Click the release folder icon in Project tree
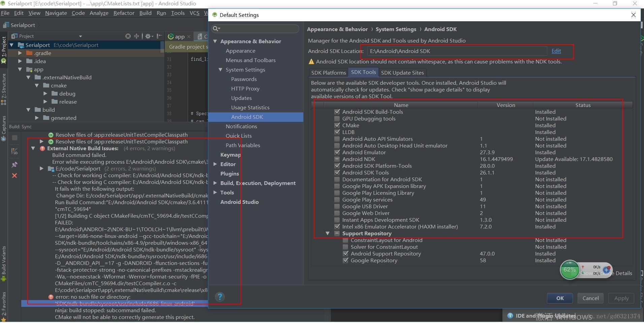The image size is (644, 323). [54, 102]
